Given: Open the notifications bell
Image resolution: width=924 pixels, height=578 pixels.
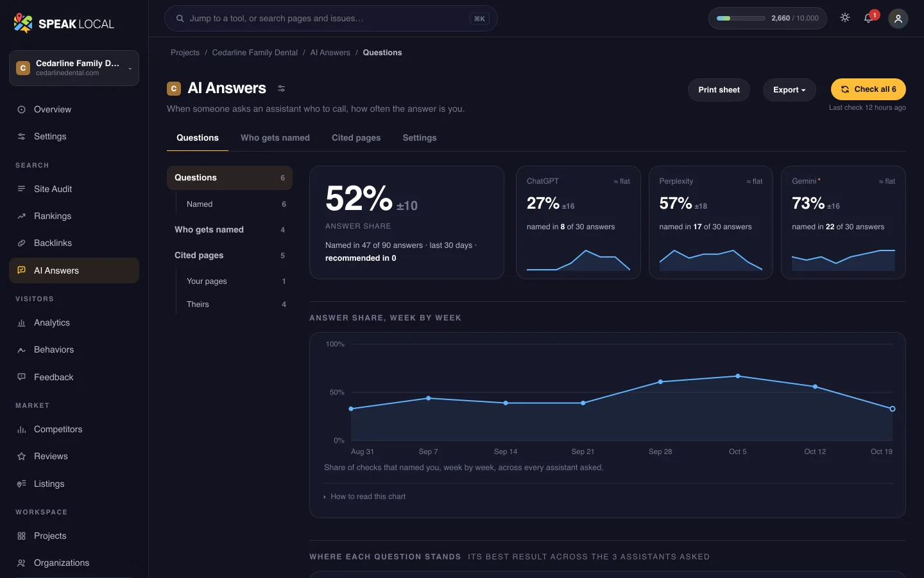Looking at the screenshot, I should [x=869, y=18].
